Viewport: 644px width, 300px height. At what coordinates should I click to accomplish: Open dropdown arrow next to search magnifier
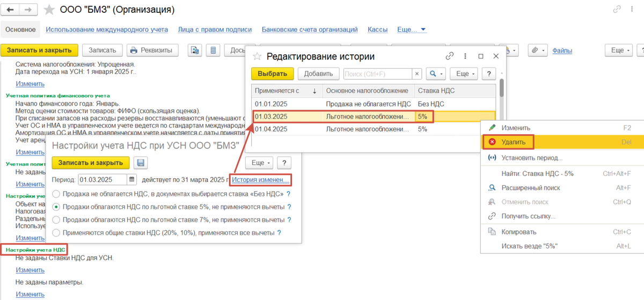(442, 74)
